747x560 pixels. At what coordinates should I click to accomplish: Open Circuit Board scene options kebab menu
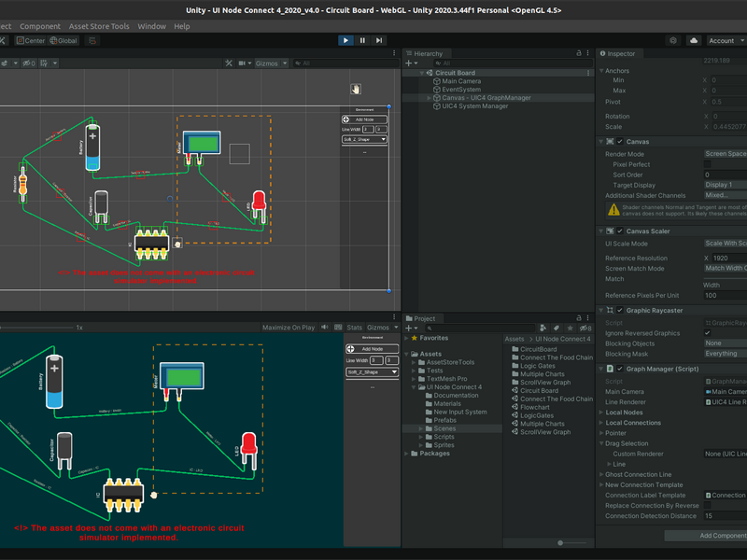point(588,73)
